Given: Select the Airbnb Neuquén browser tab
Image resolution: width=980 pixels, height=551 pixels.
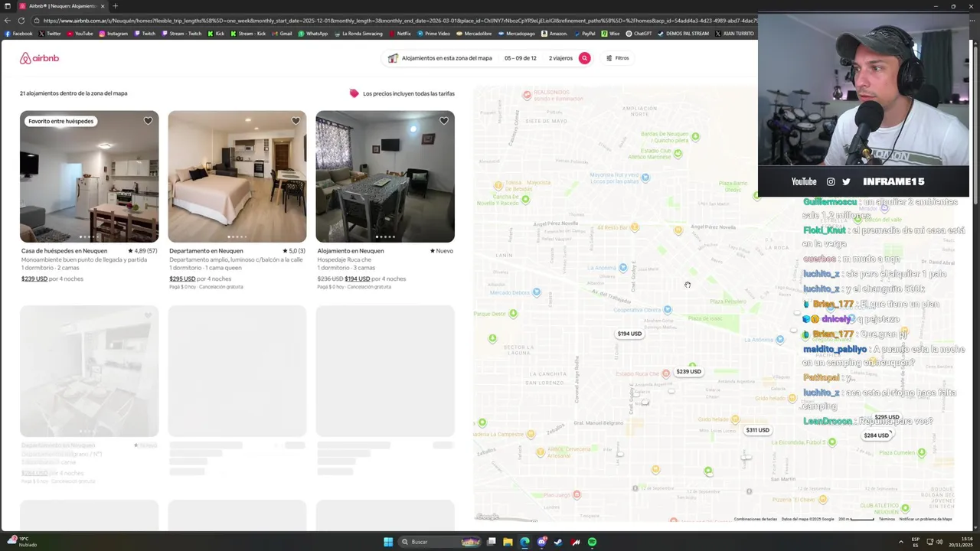Looking at the screenshot, I should tap(61, 6).
